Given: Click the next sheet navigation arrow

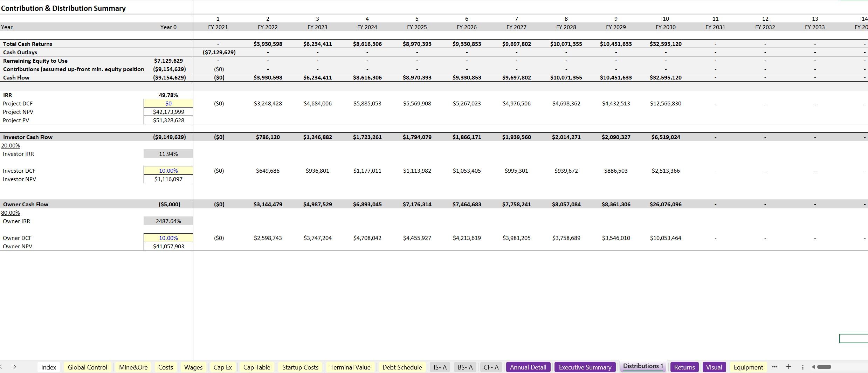Looking at the screenshot, I should pyautogui.click(x=15, y=367).
